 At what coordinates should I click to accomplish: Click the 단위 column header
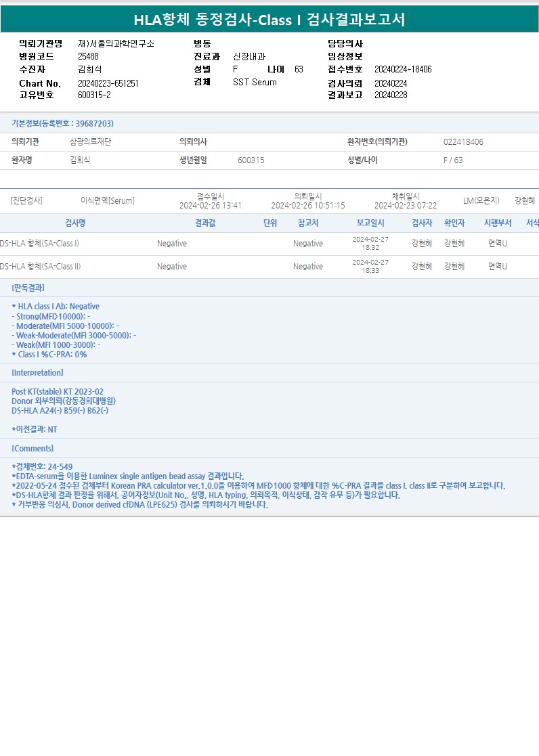[270, 223]
